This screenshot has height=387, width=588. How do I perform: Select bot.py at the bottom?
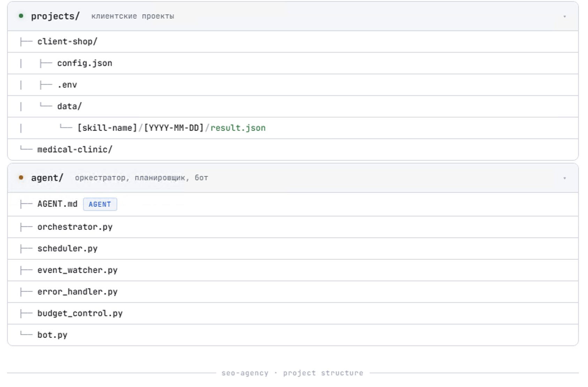pos(293,335)
